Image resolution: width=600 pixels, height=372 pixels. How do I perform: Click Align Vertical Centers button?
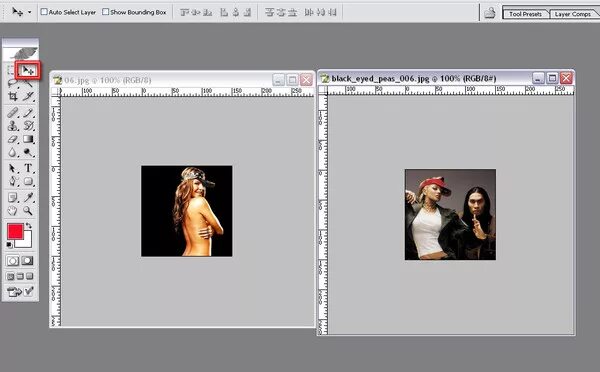point(196,12)
